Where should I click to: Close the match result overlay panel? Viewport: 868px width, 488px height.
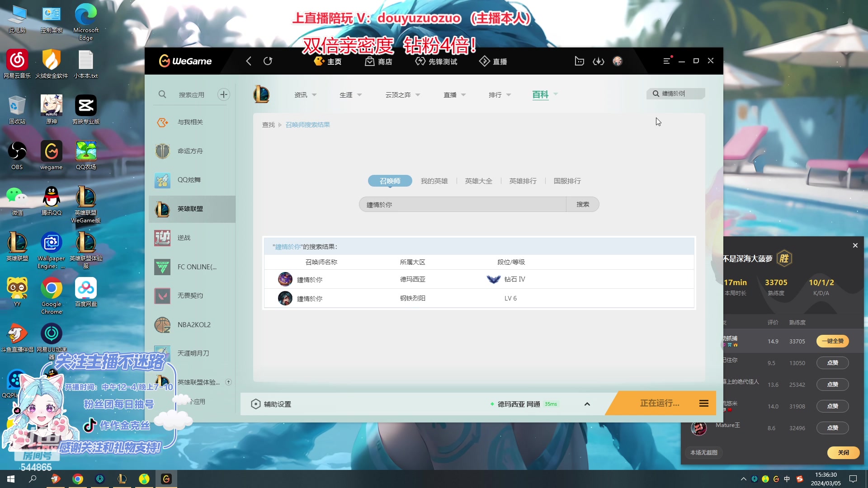[855, 245]
